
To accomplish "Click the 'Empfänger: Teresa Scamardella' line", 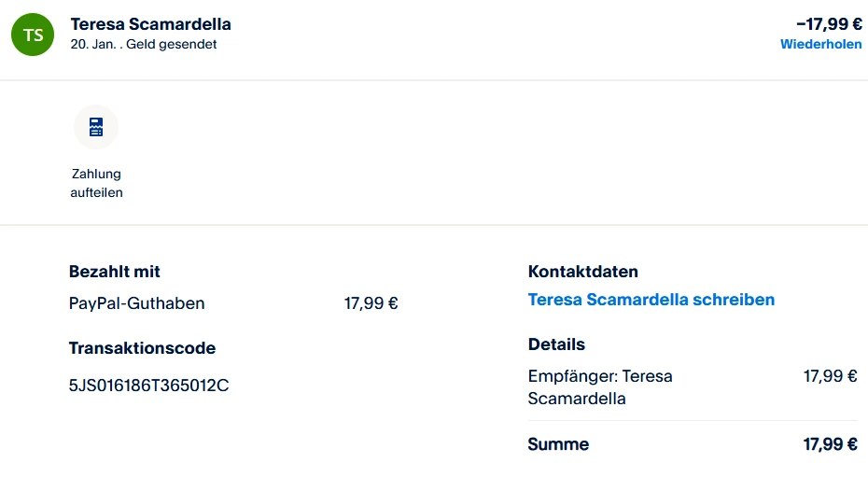I will click(x=600, y=387).
